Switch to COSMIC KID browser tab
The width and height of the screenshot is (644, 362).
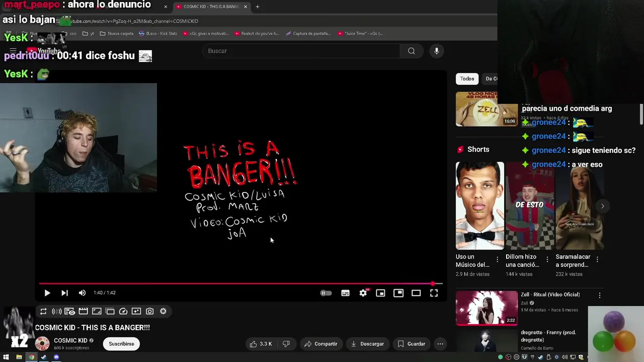point(211,7)
